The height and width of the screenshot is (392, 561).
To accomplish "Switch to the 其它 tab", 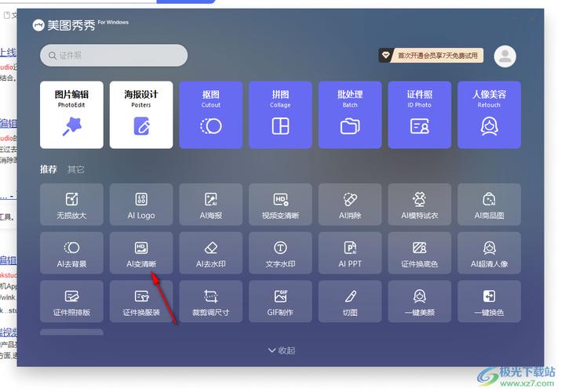I will [75, 169].
